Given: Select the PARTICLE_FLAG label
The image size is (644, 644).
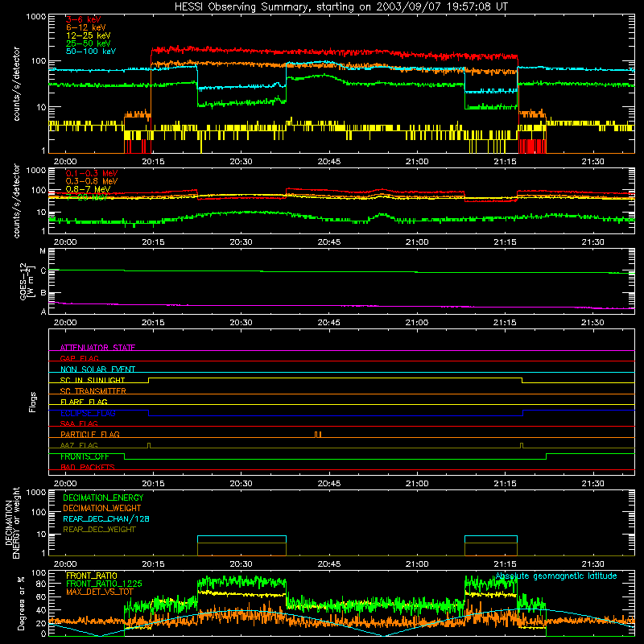Looking at the screenshot, I should coord(90,434).
